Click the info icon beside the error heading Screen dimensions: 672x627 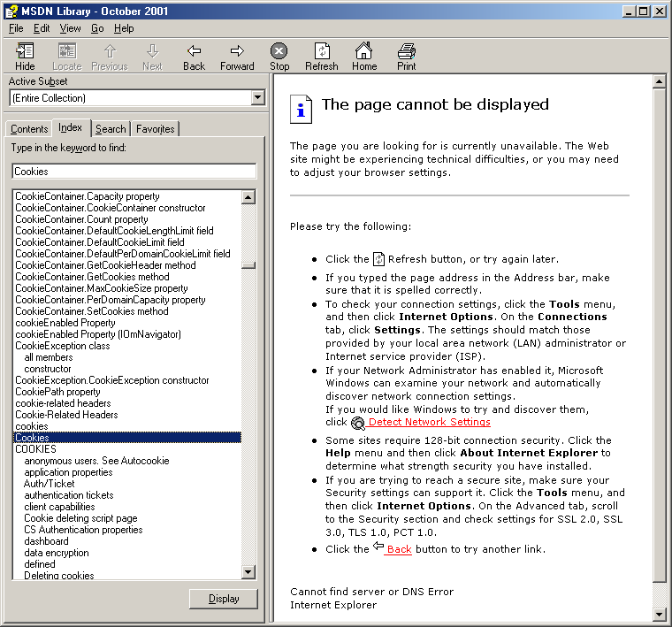[301, 109]
